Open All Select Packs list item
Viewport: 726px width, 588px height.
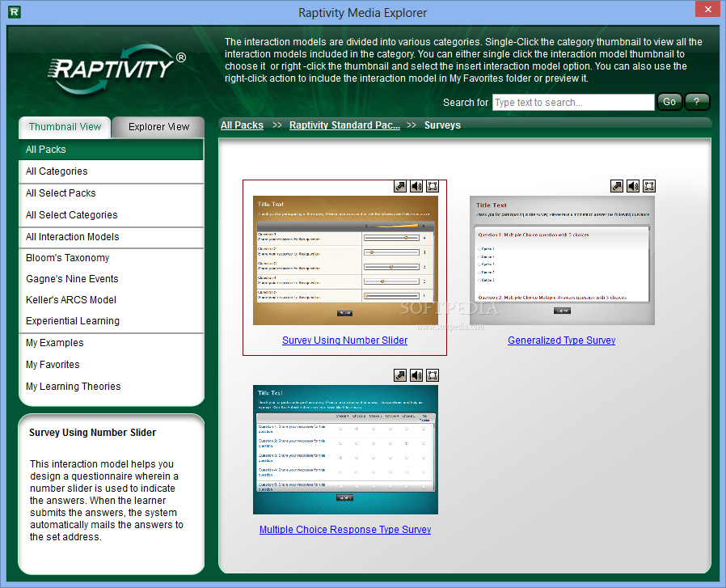111,193
